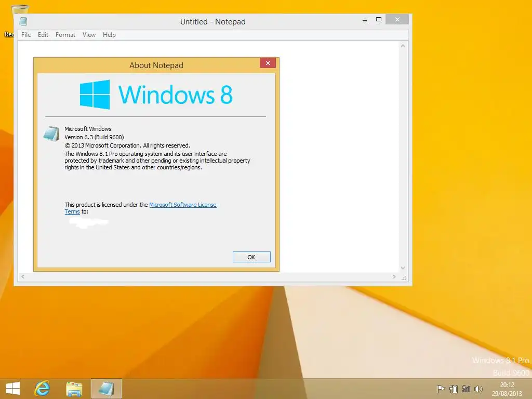Select the Notepad taskbar button
The image size is (532, 399).
(106, 389)
